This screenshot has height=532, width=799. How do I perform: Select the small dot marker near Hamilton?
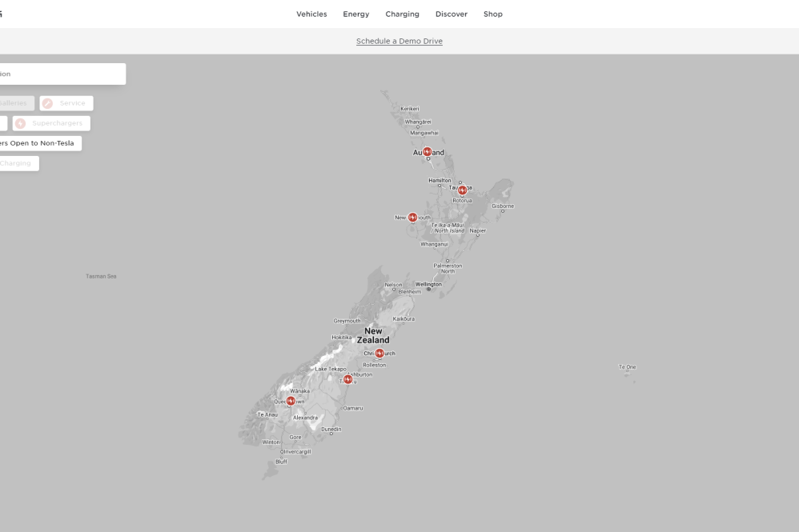coord(440,186)
